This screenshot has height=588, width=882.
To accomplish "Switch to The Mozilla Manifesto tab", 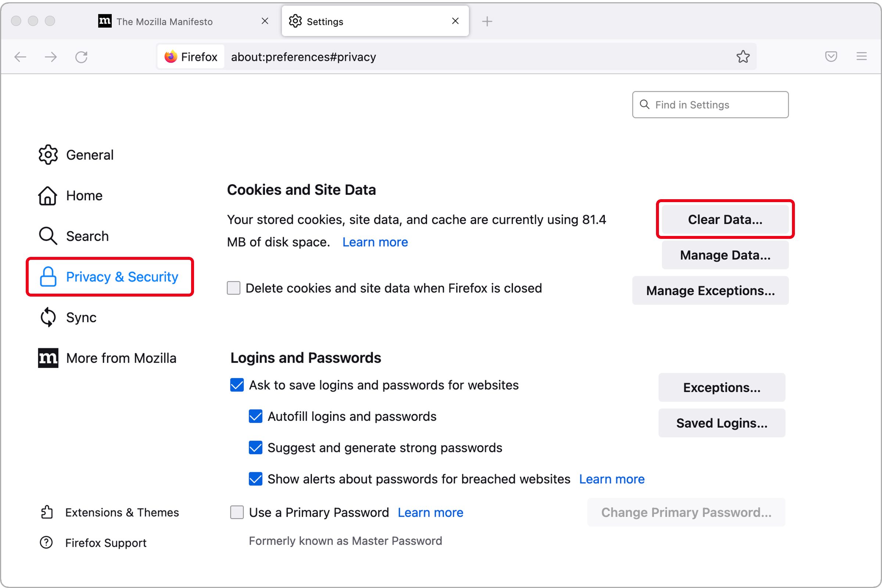I will pos(165,21).
